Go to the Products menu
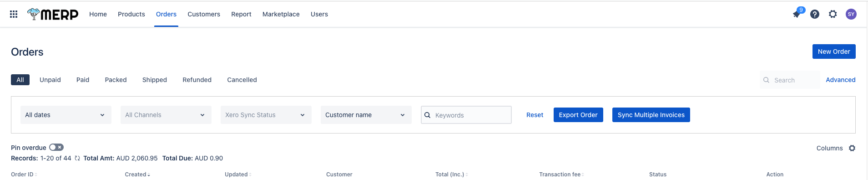Screen dimensions: 868x180 point(131,14)
